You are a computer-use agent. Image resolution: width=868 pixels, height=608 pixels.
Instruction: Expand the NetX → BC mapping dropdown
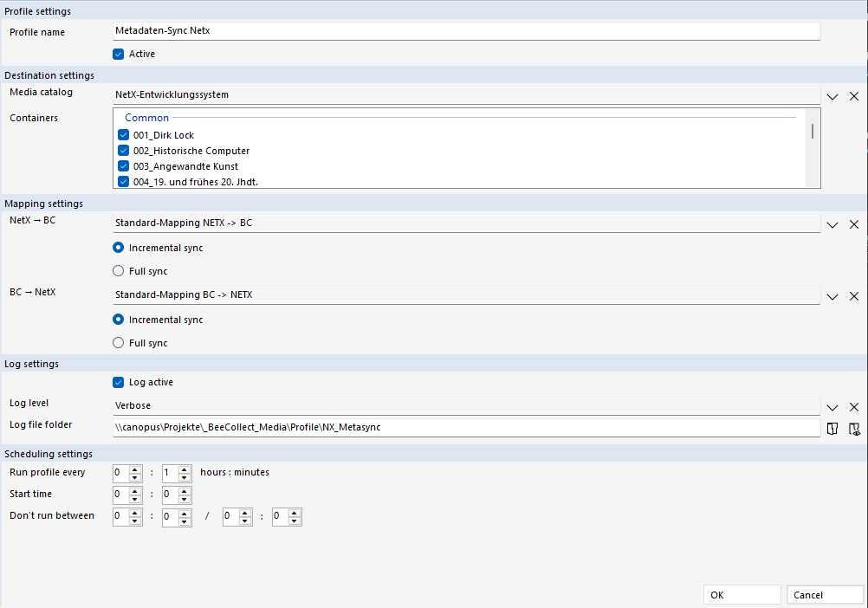click(x=832, y=224)
